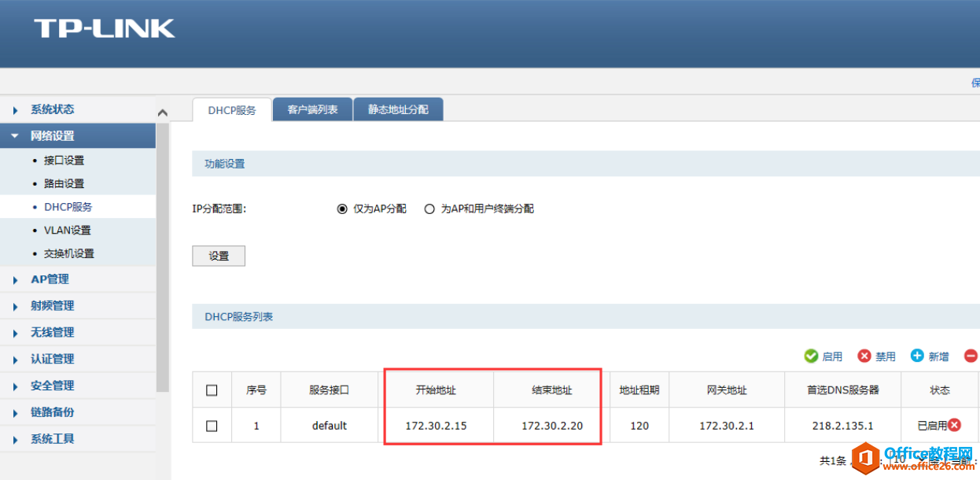Click gateway cell 172.30.2.1
980x480 pixels.
[727, 426]
